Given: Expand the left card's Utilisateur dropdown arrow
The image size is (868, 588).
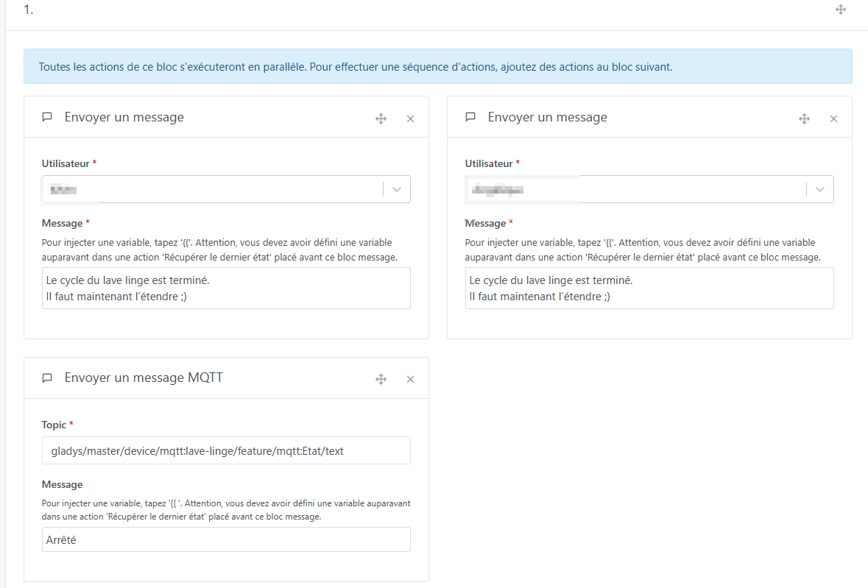Looking at the screenshot, I should 397,189.
